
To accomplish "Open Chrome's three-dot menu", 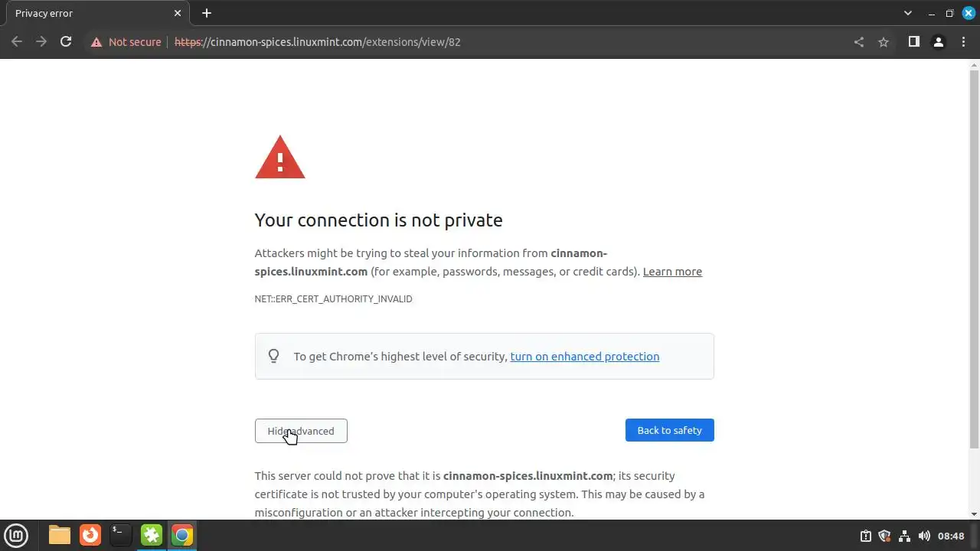I will [x=963, y=42].
